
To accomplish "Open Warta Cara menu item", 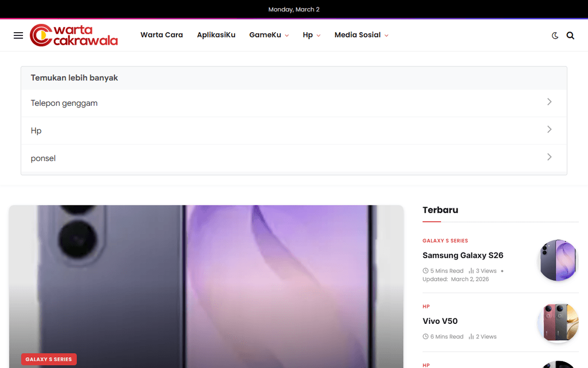I will [x=162, y=35].
